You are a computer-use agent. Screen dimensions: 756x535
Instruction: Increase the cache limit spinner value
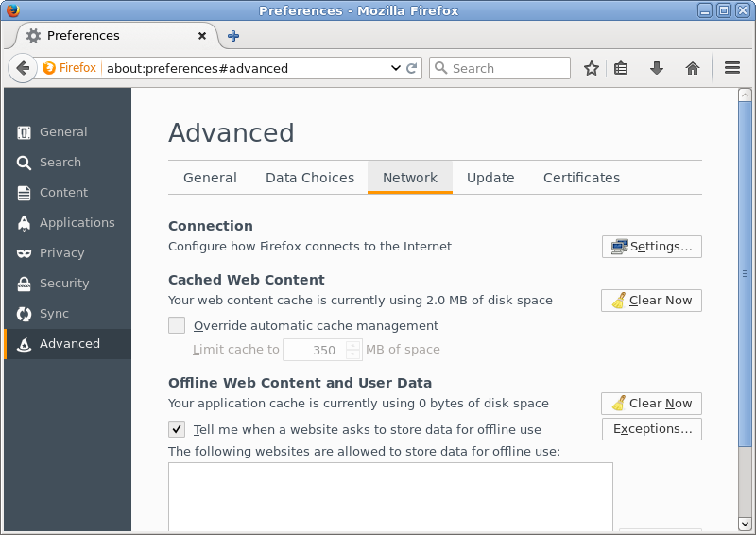pyautogui.click(x=352, y=345)
